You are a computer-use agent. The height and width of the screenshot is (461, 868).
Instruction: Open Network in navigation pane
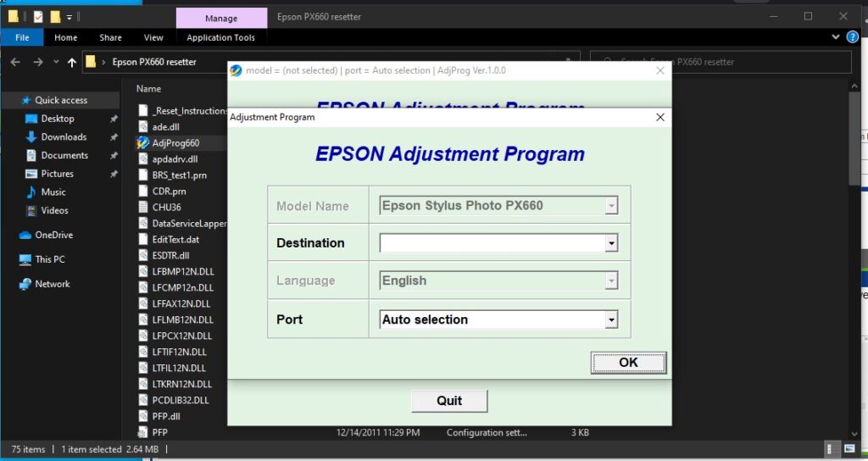coord(53,284)
